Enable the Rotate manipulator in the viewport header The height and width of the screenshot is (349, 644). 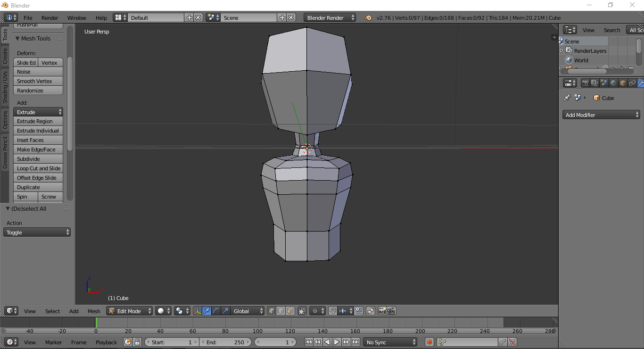(x=216, y=311)
